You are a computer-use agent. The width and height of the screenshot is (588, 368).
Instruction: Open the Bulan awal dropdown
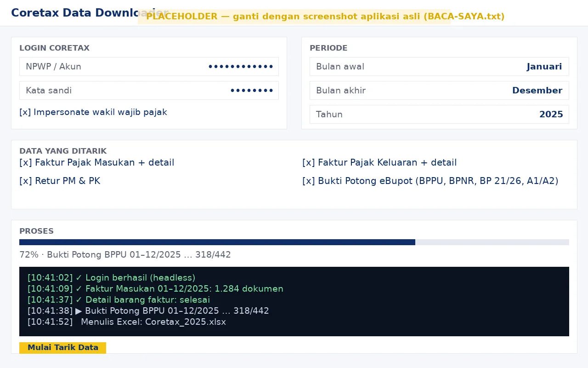pos(439,67)
